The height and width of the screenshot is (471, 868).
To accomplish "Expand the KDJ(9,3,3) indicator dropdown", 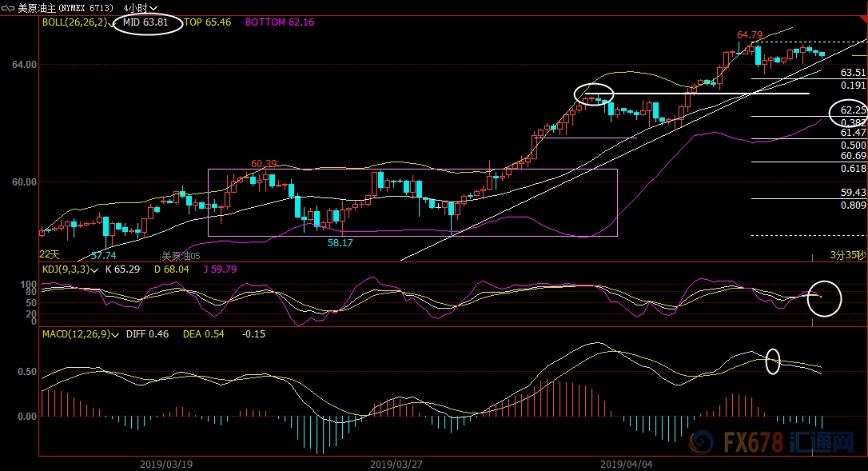I will click(95, 270).
